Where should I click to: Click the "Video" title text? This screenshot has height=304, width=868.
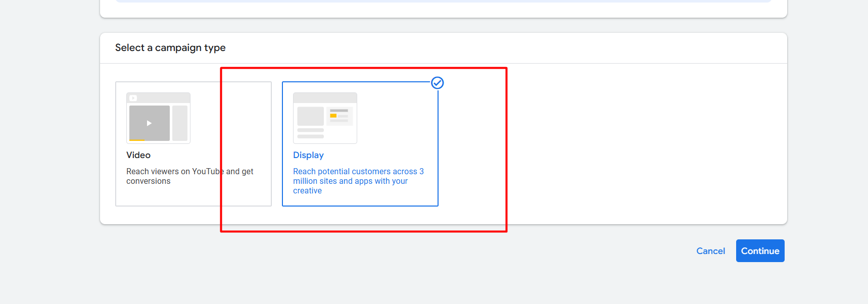tap(138, 155)
